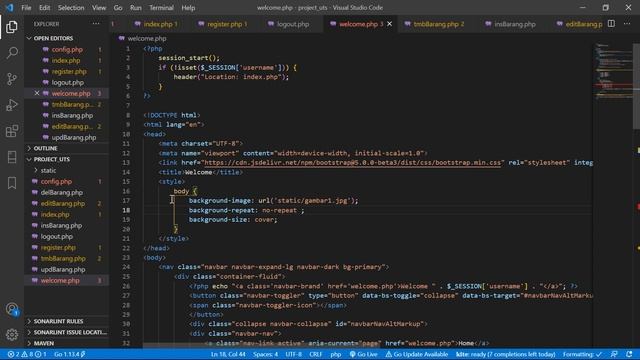Image resolution: width=640 pixels, height=360 pixels.
Task: Open the Run menu
Action: (136, 8)
